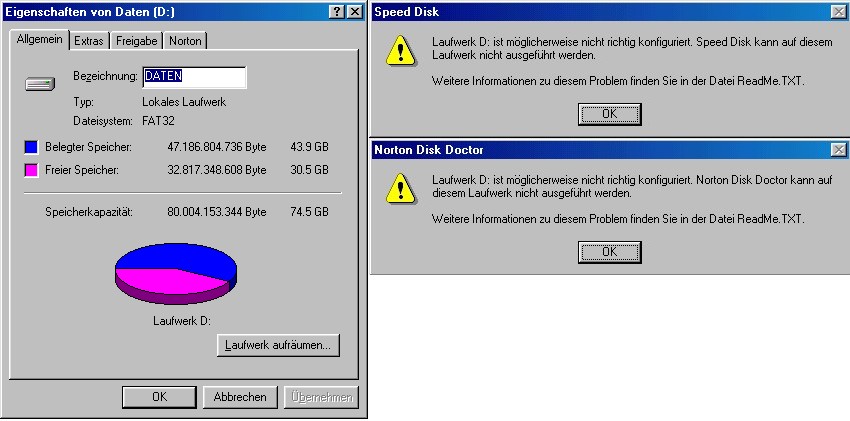Click Laufwerk aufräumen button
Viewport: 850px width, 421px height.
[278, 345]
